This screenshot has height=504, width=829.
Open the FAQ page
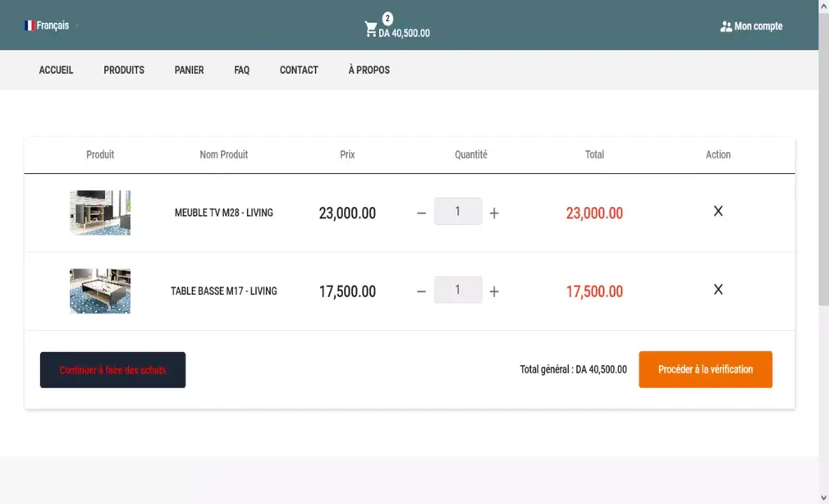(241, 70)
